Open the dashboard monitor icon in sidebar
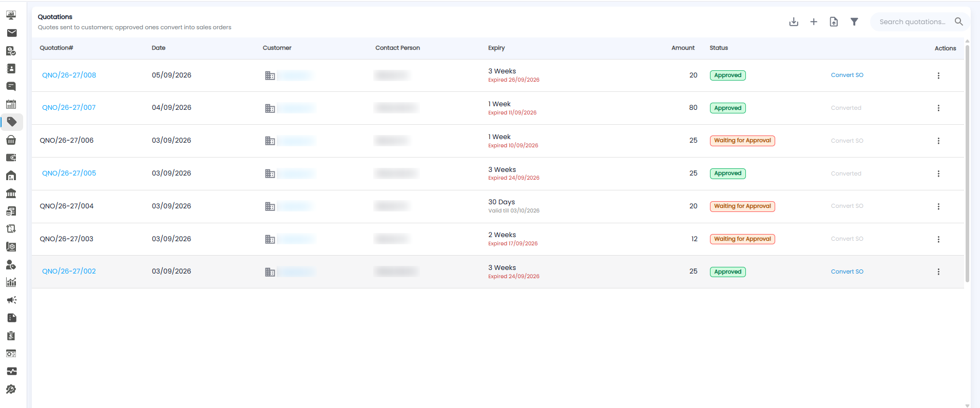Screen dimensions: 980x408 click(x=11, y=15)
